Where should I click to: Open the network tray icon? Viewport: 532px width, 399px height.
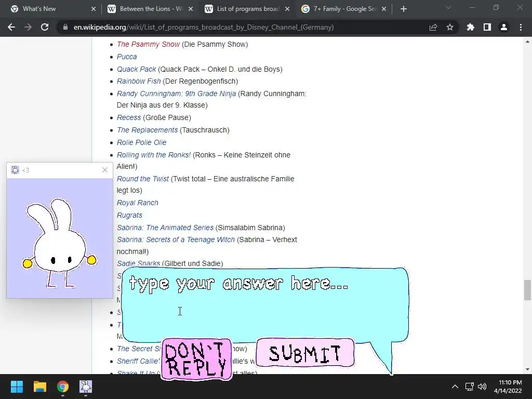(x=470, y=387)
